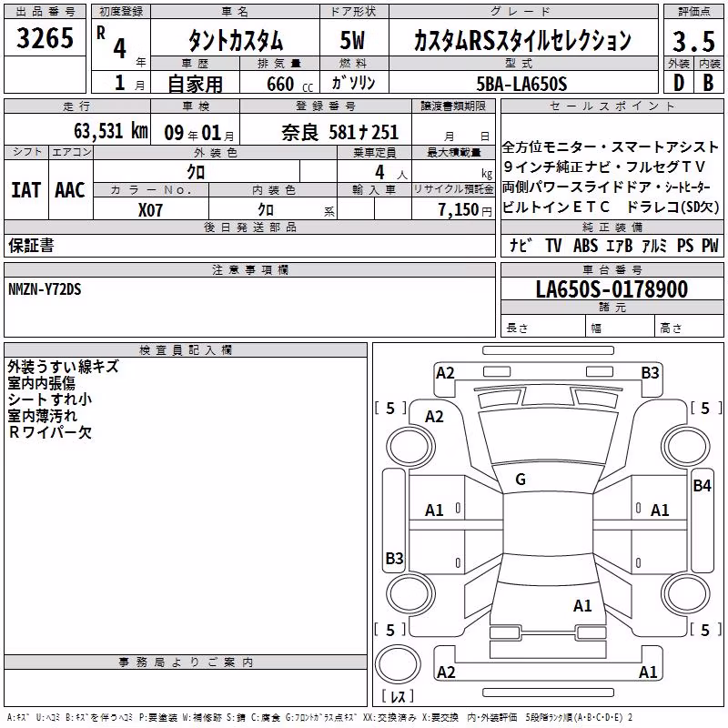Click the inspector note "外装うすい線キズ"
Image resolution: width=728 pixels, height=728 pixels.
pyautogui.click(x=64, y=367)
